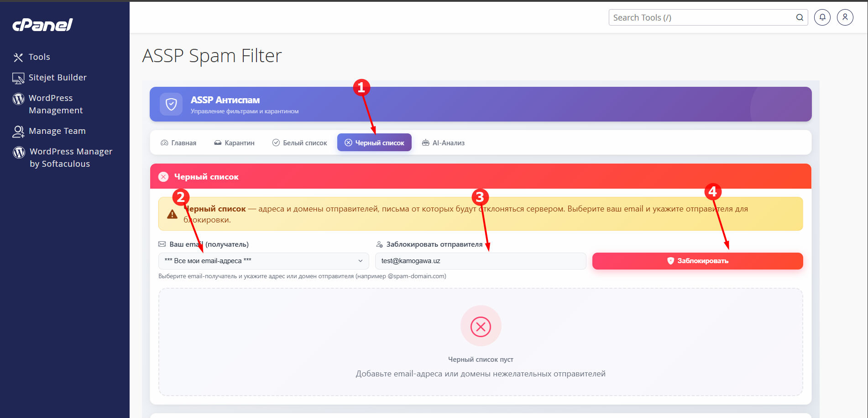The height and width of the screenshot is (418, 868).
Task: Click the Заблокировать button
Action: [697, 261]
